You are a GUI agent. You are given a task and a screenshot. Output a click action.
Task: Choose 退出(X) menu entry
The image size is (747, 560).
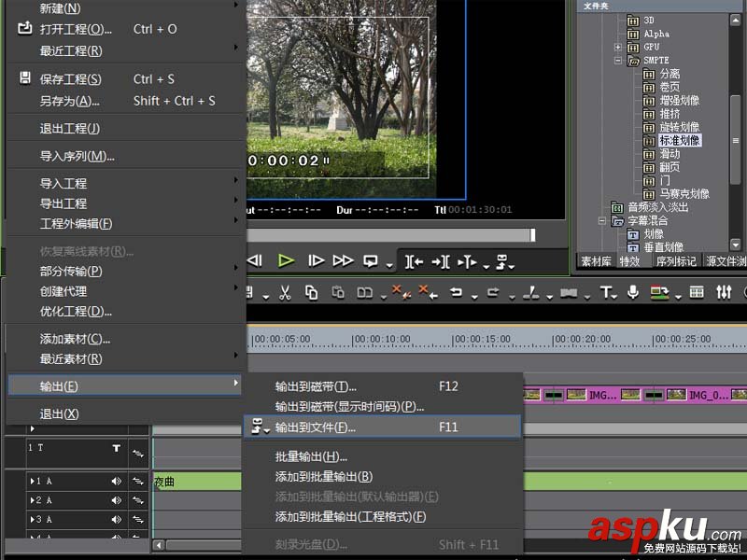click(125, 413)
